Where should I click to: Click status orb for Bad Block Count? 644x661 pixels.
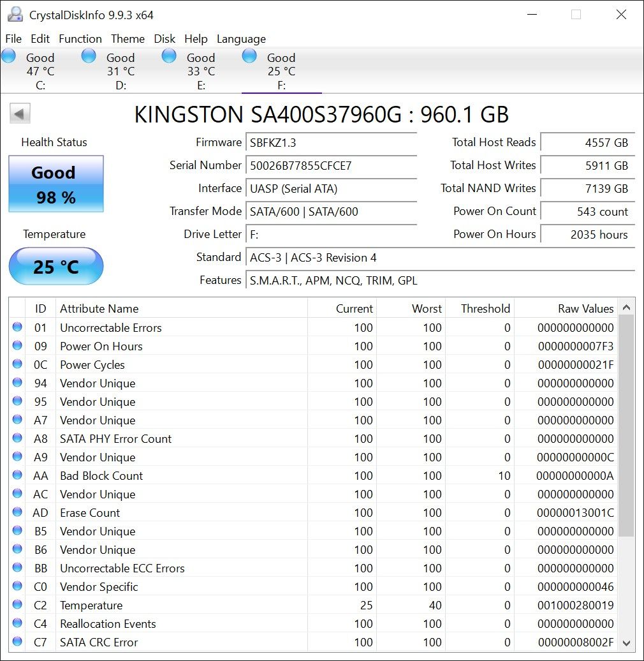(x=17, y=475)
